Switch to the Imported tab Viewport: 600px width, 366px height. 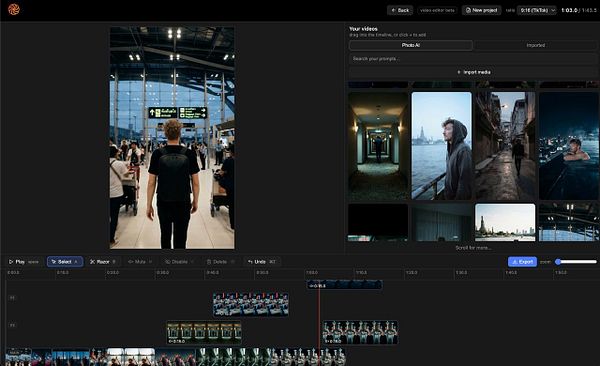pyautogui.click(x=535, y=45)
